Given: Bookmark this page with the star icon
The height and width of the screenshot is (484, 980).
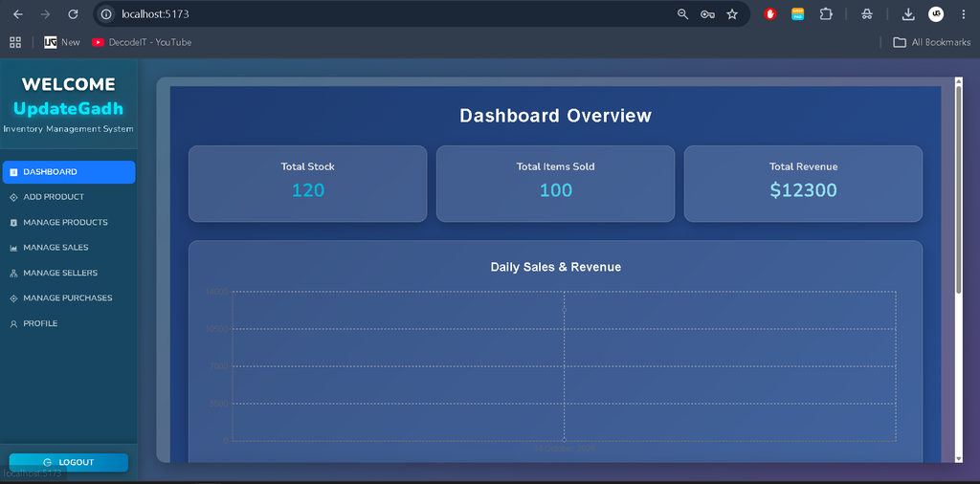Looking at the screenshot, I should coord(732,14).
